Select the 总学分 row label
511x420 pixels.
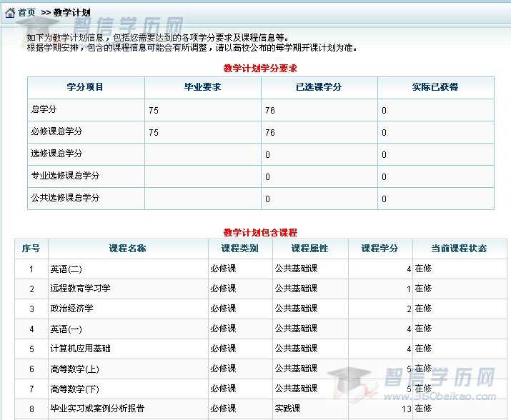(x=44, y=109)
